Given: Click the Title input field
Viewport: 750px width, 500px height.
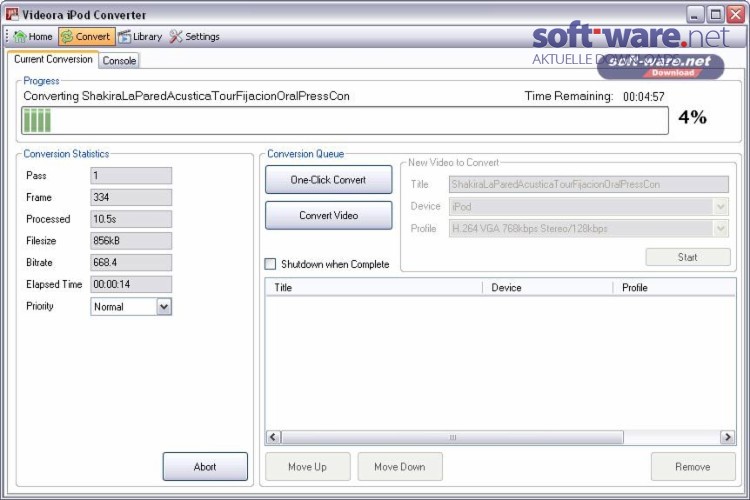Looking at the screenshot, I should click(x=589, y=184).
